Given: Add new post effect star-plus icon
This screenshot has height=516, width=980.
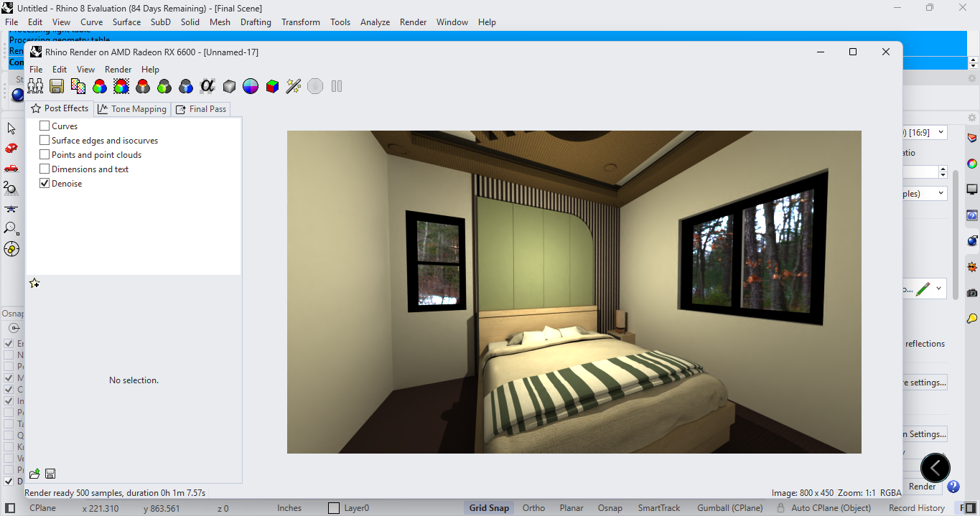Looking at the screenshot, I should (34, 283).
